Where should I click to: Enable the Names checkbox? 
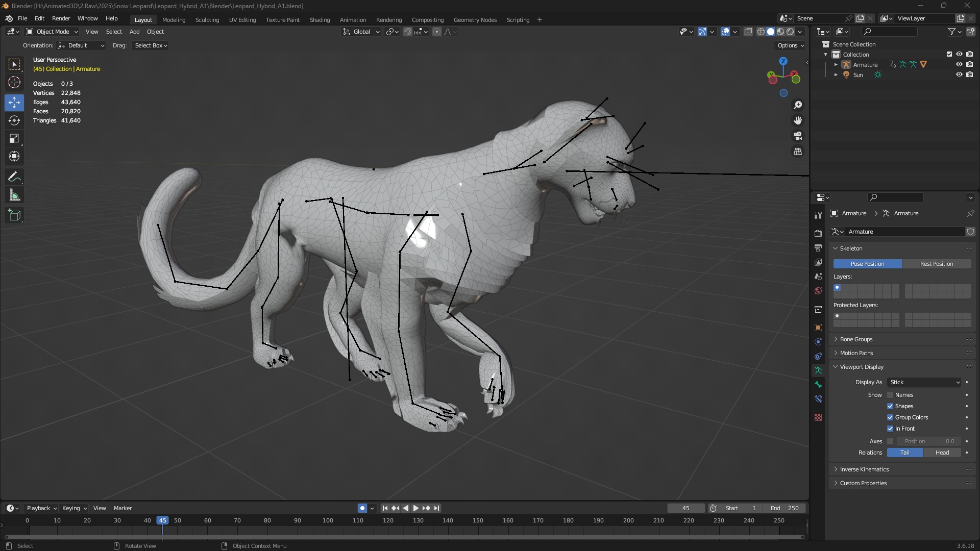[x=890, y=395]
